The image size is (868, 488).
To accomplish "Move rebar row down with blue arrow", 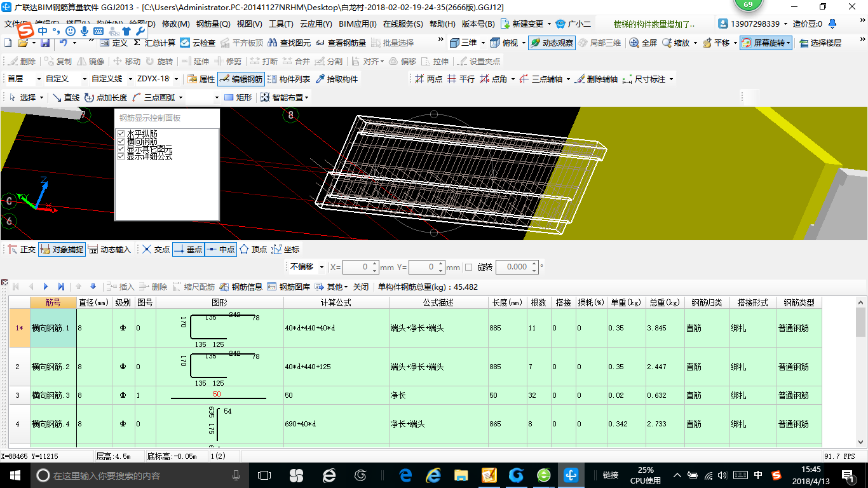I will pos(93,287).
